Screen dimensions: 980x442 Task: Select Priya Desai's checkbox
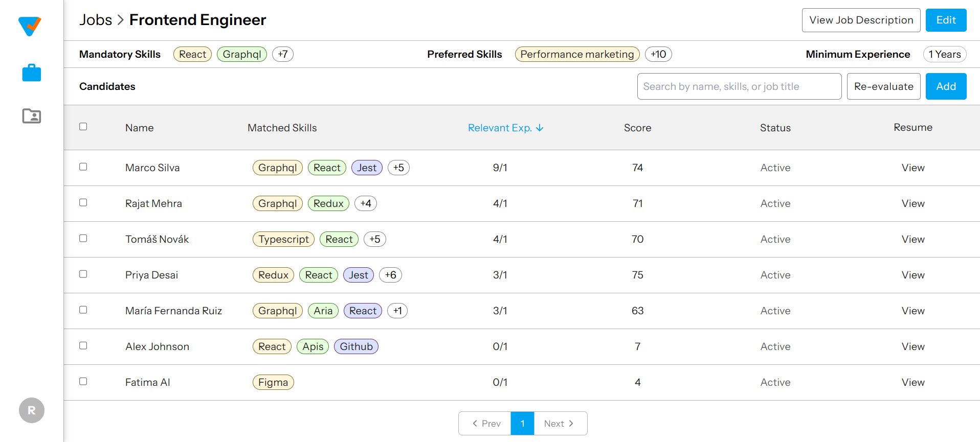tap(83, 274)
